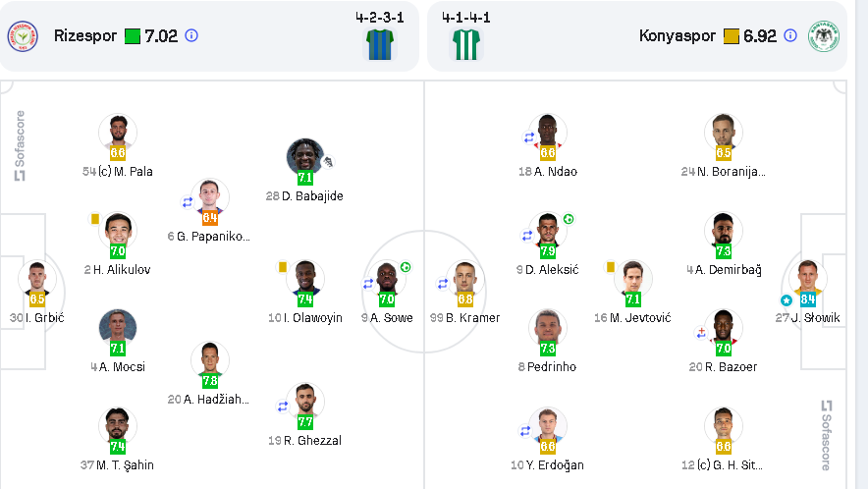
Task: Click Rizespor team name link
Action: [85, 35]
